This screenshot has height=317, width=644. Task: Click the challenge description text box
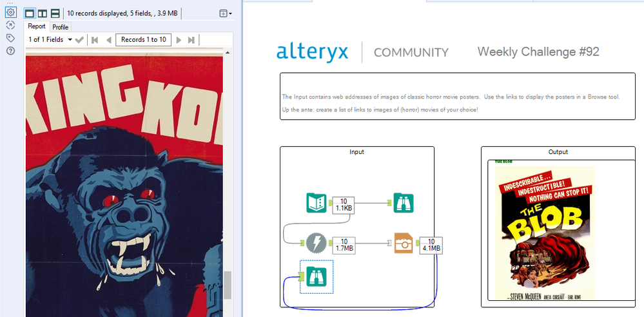[458, 96]
